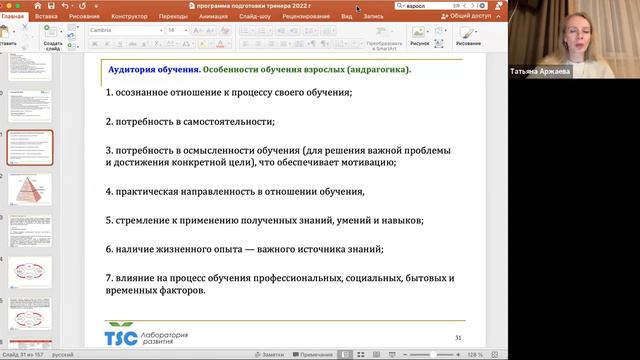640x360 pixels.
Task: Expand the paste options arrow
Action: [x=14, y=31]
